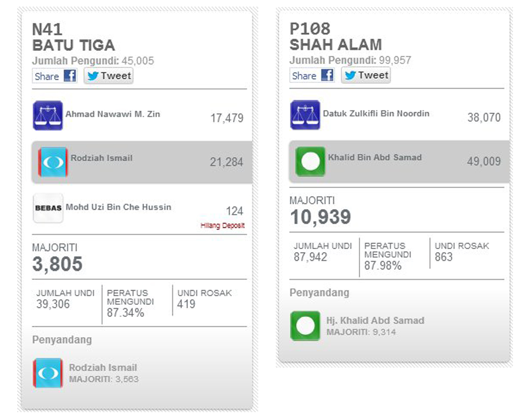Click the BATU TIGA constituency heading

73,45
